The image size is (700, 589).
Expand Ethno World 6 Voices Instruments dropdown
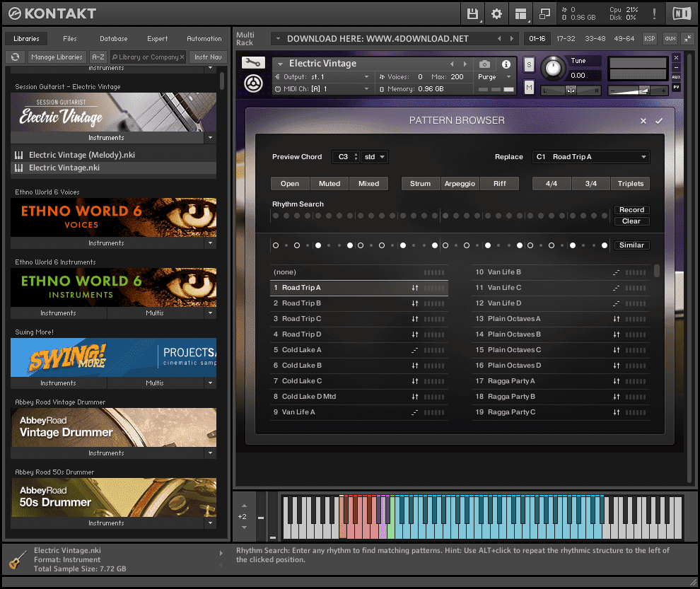(210, 243)
